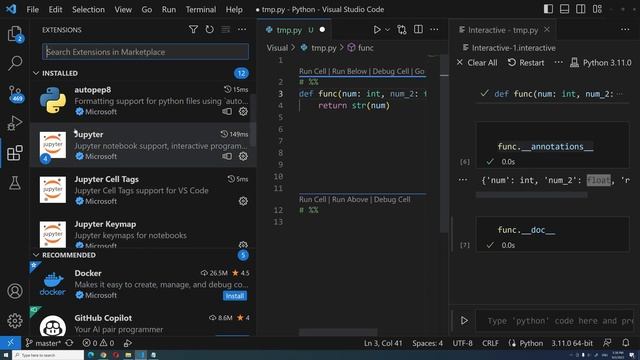Viewport: 640px width, 360px height.
Task: Click Run Above on second cell
Action: click(x=351, y=199)
